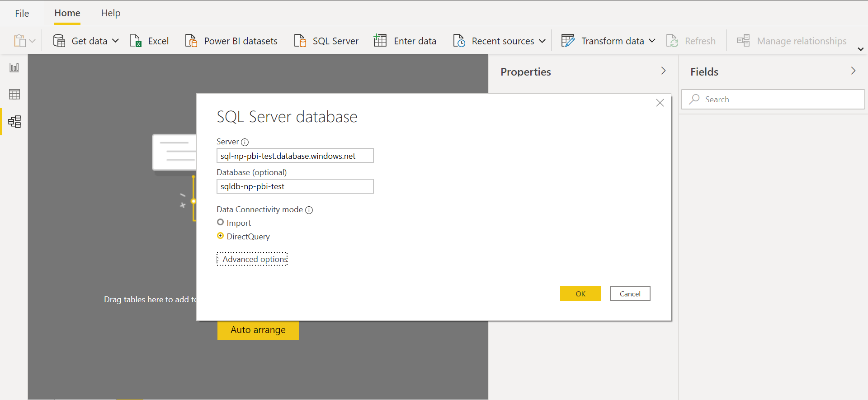Click the Get data database icon

59,41
